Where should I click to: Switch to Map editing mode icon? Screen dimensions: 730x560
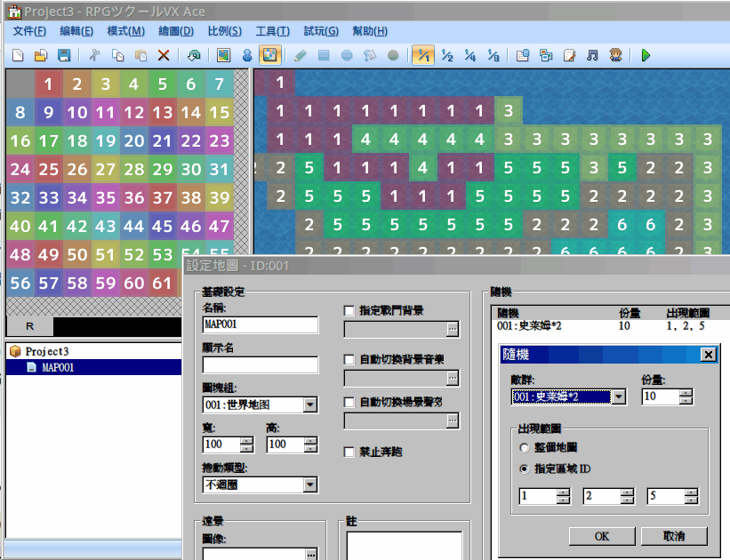point(223,55)
